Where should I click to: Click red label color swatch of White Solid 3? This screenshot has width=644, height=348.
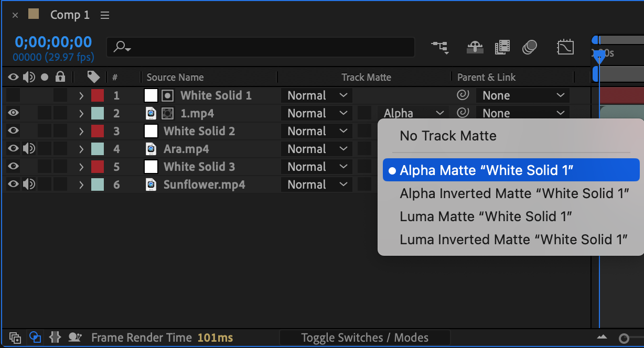[98, 167]
